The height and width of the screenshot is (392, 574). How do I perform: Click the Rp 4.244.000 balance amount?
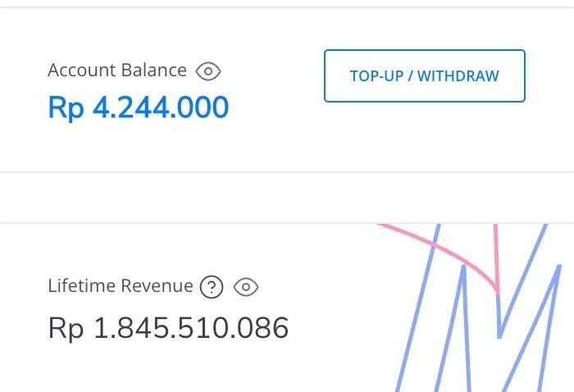(139, 107)
